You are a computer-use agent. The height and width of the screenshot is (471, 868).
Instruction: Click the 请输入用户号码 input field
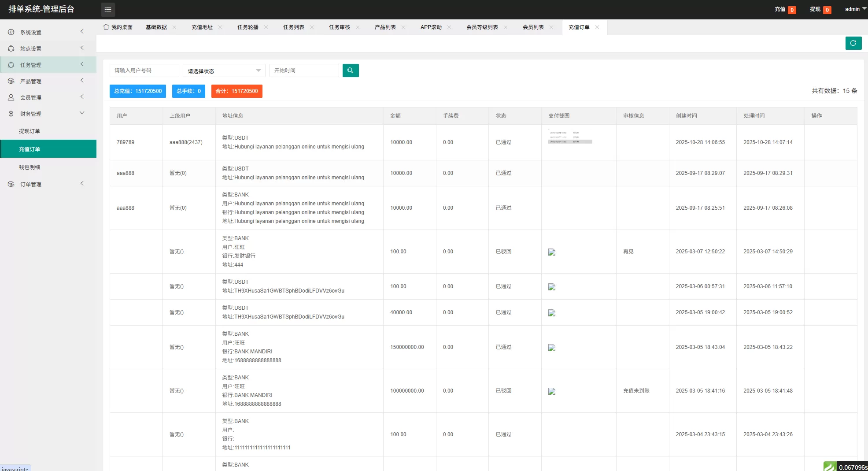(144, 70)
